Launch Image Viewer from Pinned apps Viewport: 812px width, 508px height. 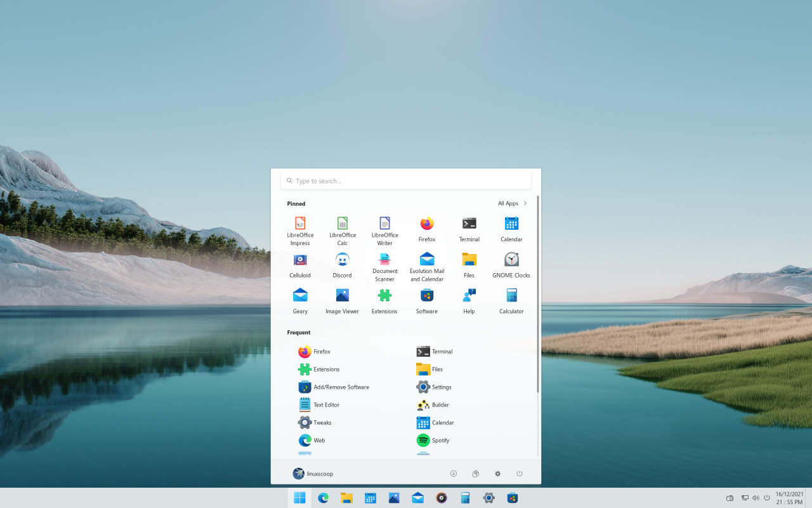click(343, 302)
